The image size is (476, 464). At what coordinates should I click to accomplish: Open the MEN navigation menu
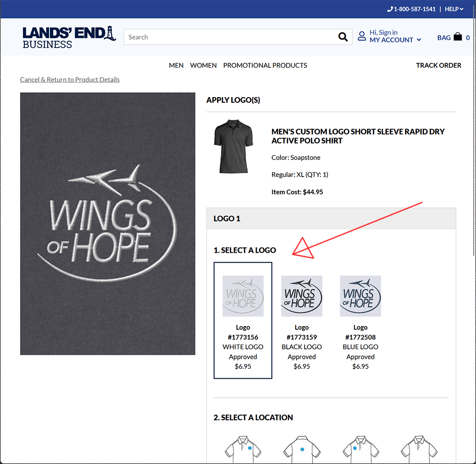176,65
